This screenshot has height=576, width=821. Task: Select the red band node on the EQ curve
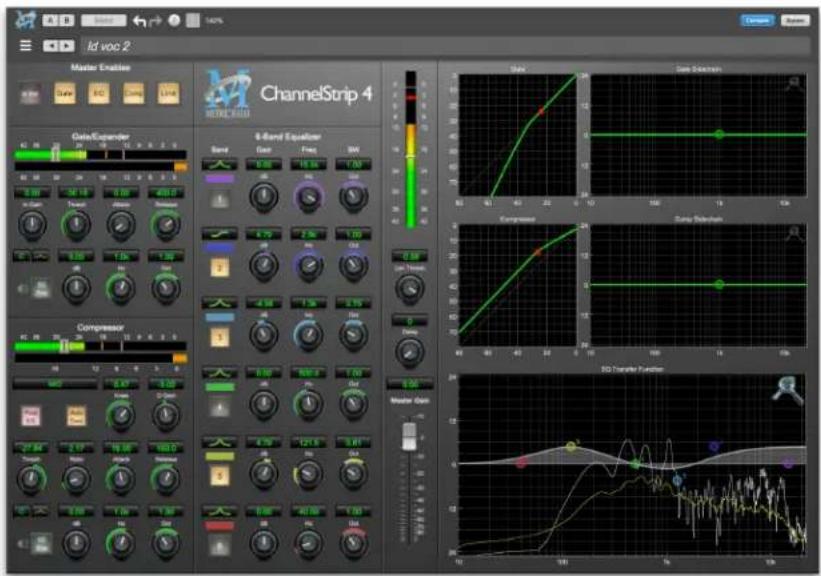tap(522, 463)
